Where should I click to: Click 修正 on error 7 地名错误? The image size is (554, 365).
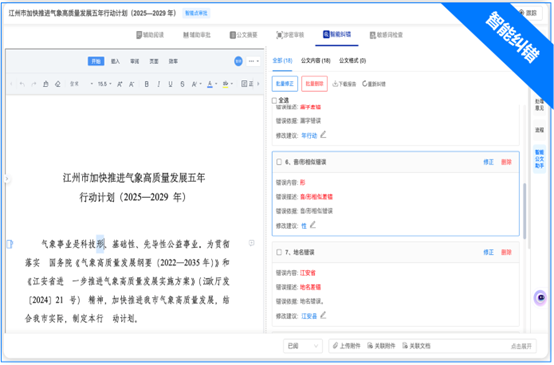click(489, 252)
